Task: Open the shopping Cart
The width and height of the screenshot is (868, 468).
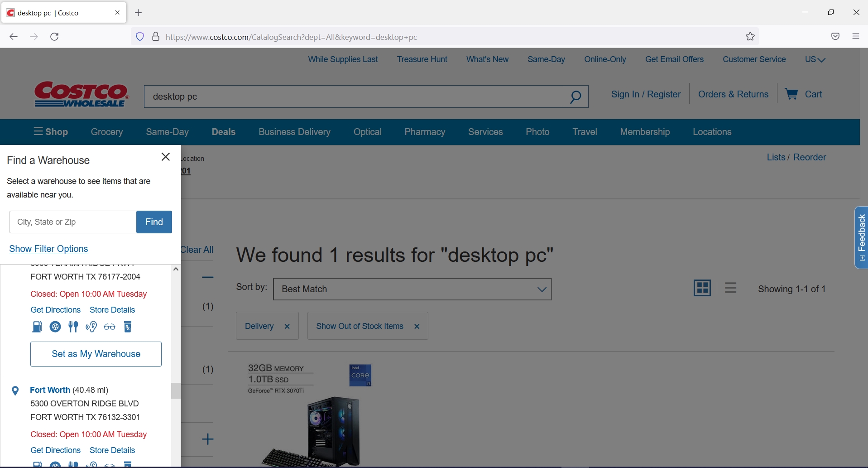Action: coord(806,94)
